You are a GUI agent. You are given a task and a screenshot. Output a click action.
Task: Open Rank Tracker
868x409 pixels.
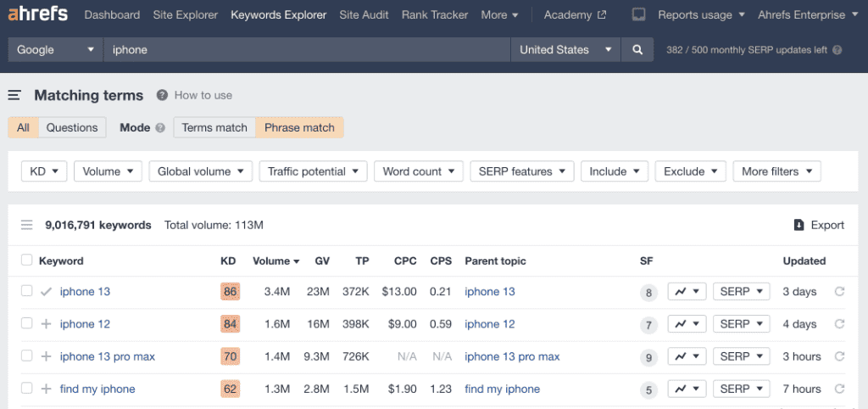coord(435,15)
